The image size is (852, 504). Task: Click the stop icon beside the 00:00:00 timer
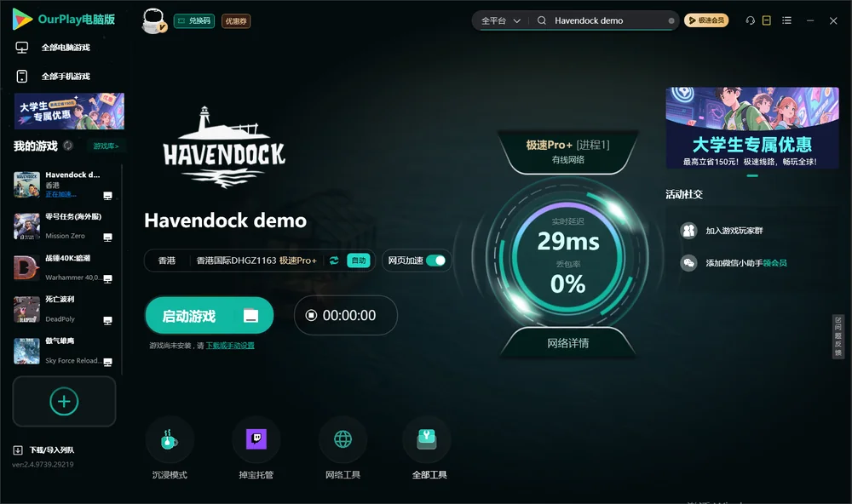(x=311, y=316)
